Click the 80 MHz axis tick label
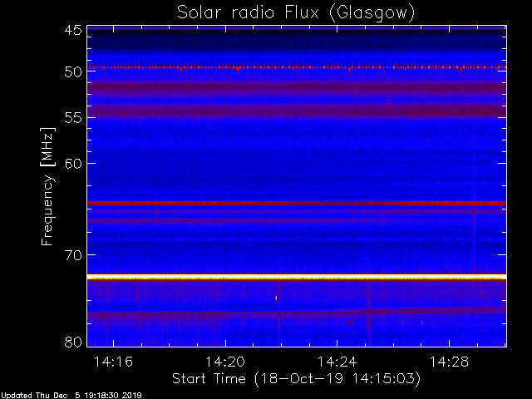532x399 pixels. pyautogui.click(x=73, y=342)
